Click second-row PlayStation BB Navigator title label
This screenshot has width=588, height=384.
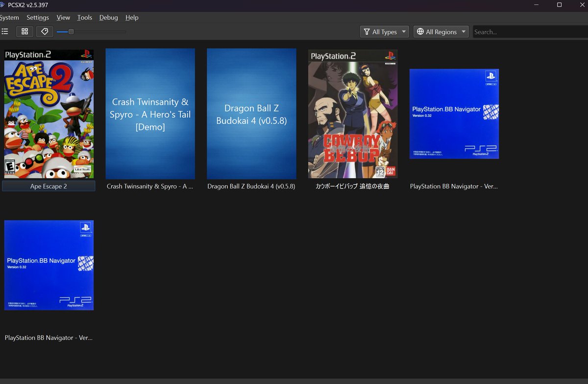pos(49,337)
